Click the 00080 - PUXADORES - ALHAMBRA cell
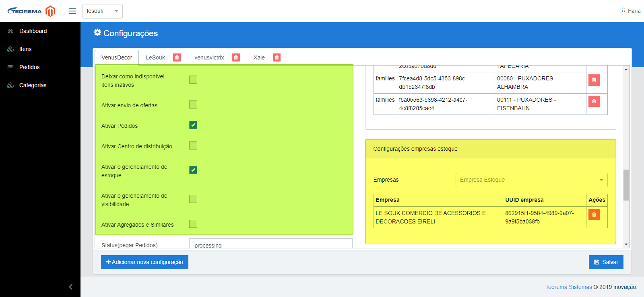This screenshot has height=297, width=644. (541, 83)
